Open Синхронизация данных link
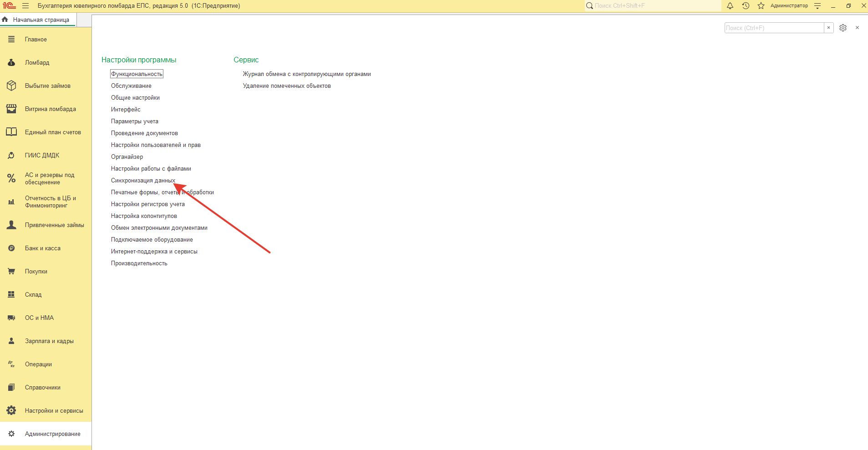Image resolution: width=868 pixels, height=450 pixels. coord(143,181)
